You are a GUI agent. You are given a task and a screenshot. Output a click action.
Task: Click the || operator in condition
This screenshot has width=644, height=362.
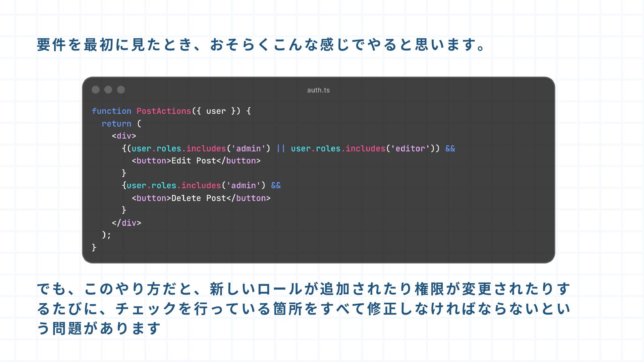(x=281, y=148)
